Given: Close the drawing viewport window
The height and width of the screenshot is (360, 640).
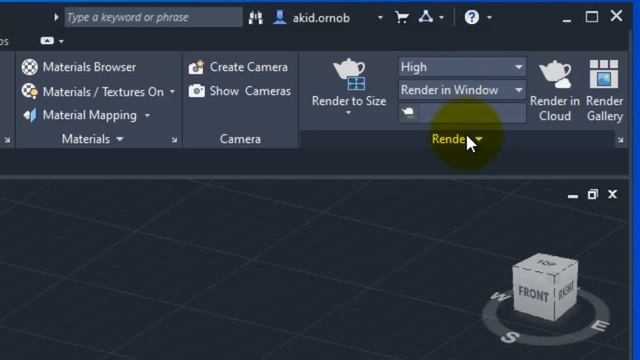Looking at the screenshot, I should click(x=612, y=194).
